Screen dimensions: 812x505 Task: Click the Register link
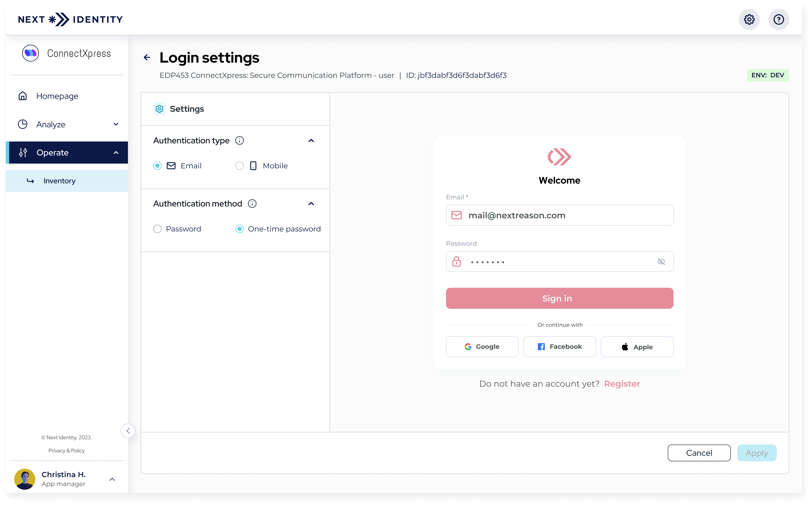click(622, 383)
